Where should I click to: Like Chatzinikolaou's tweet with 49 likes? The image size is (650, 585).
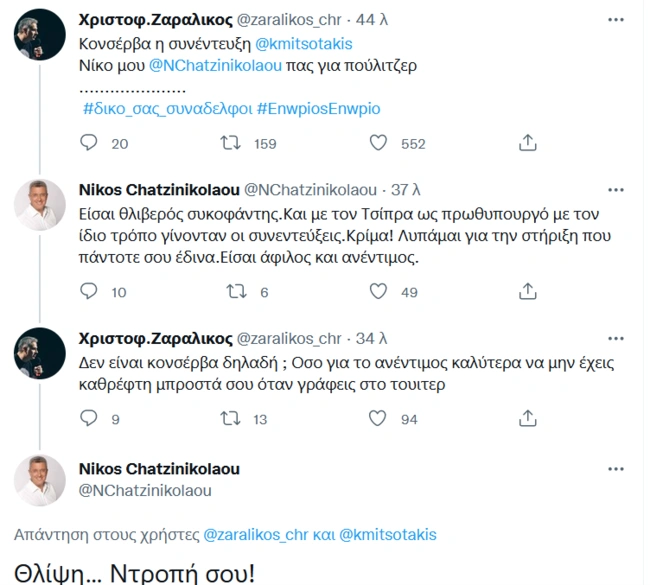point(378,292)
